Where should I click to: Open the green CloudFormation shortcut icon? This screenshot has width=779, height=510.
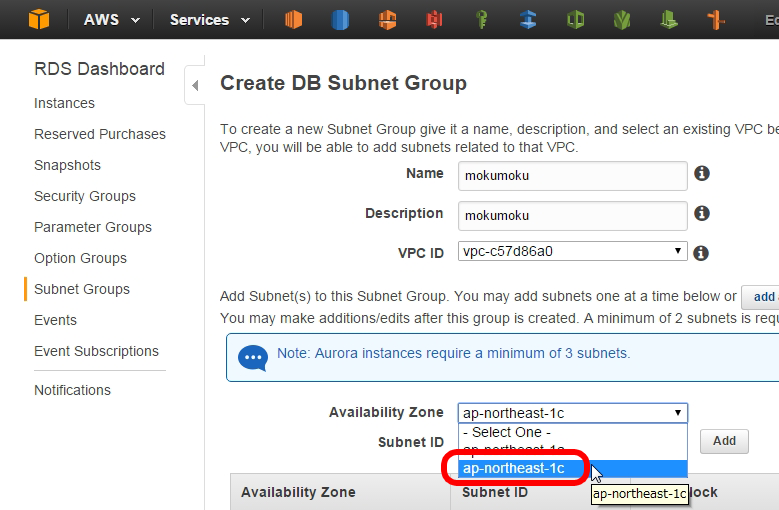[x=575, y=19]
